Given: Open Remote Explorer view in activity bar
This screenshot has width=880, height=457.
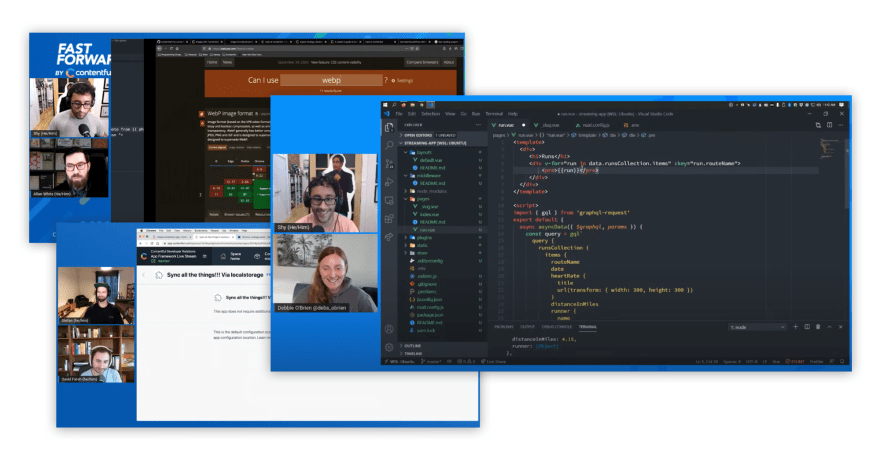Looking at the screenshot, I should tap(389, 200).
